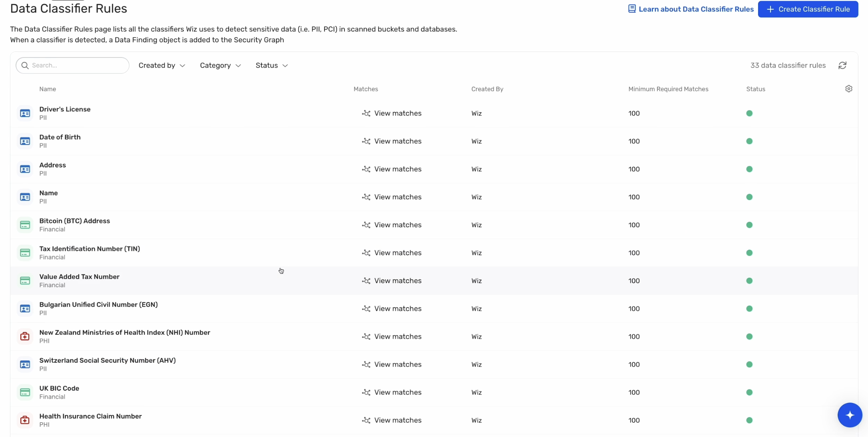View matches for Health Insurance Claim Number
The width and height of the screenshot is (868, 437).
click(x=392, y=420)
